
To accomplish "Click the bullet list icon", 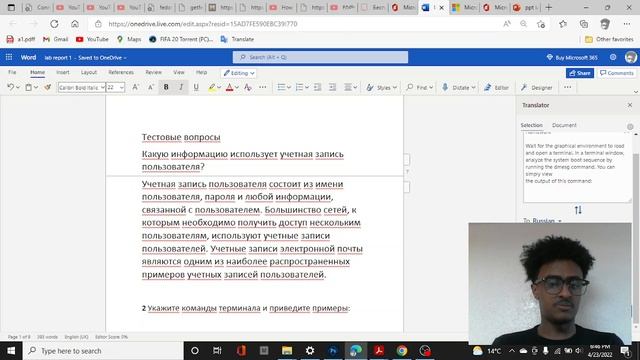I will click(281, 87).
